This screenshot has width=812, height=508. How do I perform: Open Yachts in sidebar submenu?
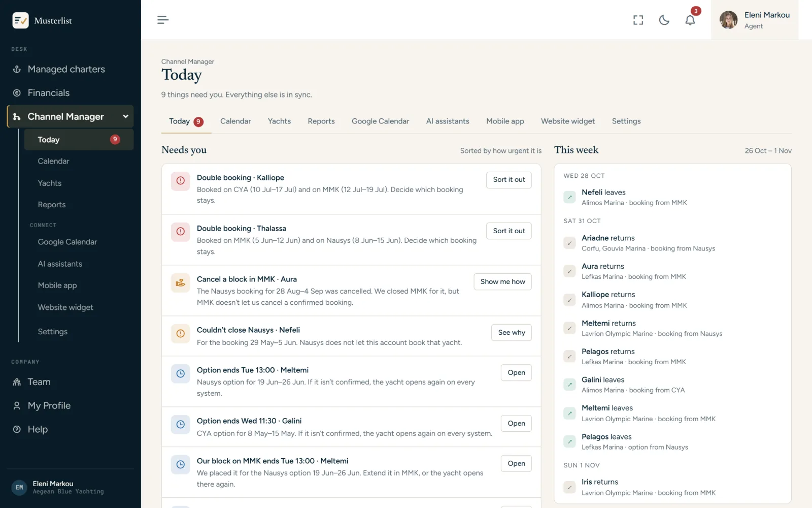coord(49,183)
